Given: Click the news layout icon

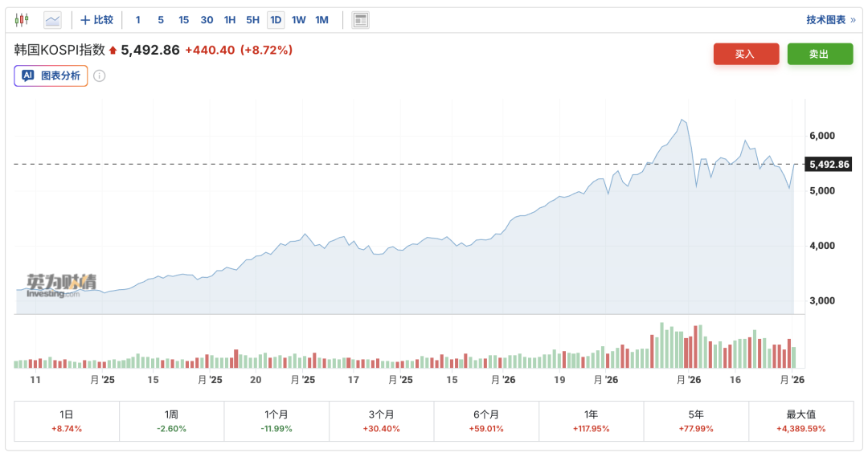Looking at the screenshot, I should tap(361, 20).
